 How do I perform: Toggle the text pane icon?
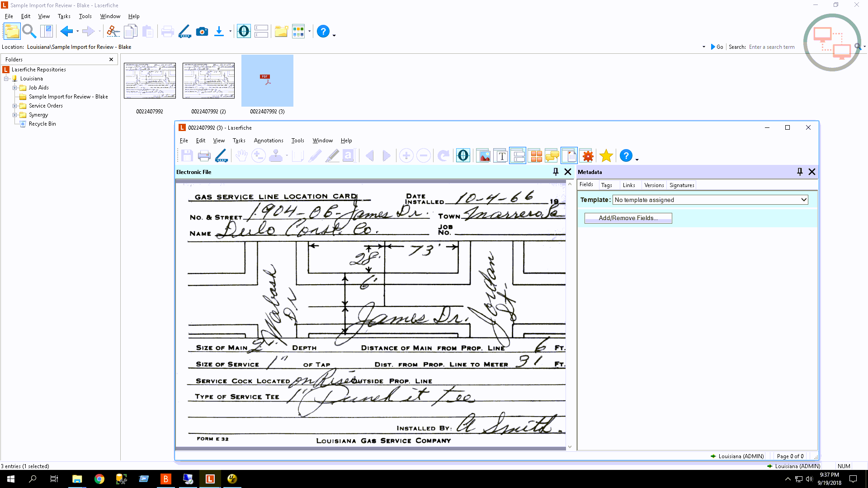click(501, 156)
